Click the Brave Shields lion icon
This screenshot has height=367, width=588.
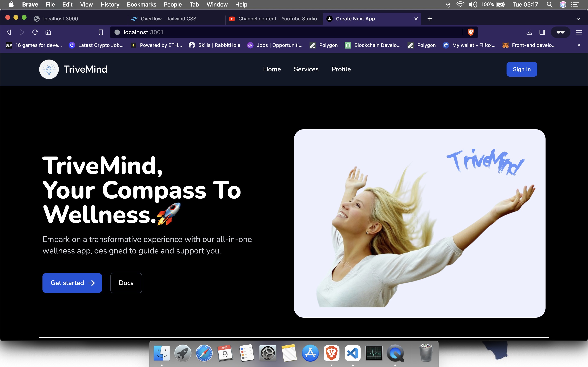[471, 32]
